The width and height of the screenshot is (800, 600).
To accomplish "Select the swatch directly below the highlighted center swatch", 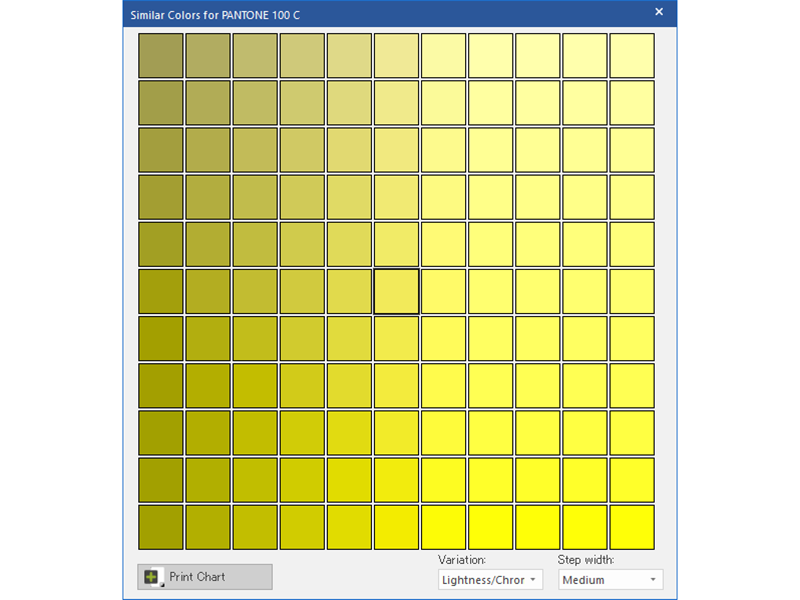I will (x=396, y=338).
